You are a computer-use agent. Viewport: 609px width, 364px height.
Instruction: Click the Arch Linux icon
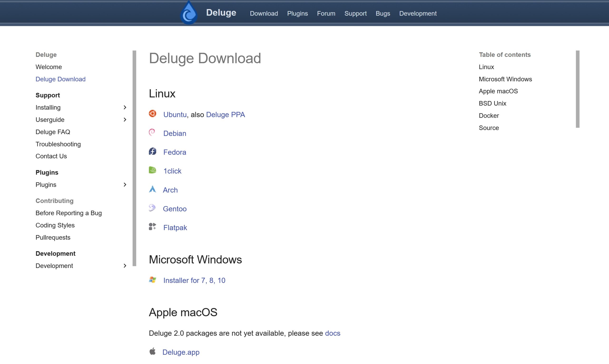pyautogui.click(x=152, y=189)
